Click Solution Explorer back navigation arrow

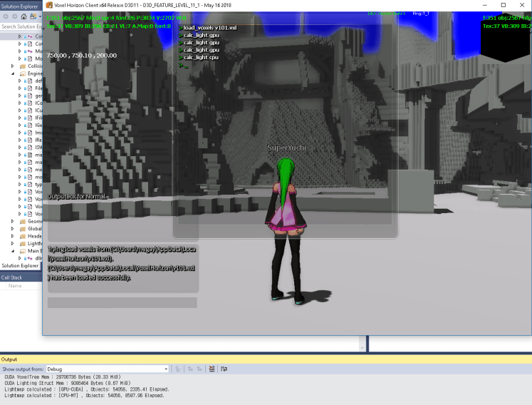pyautogui.click(x=6, y=16)
